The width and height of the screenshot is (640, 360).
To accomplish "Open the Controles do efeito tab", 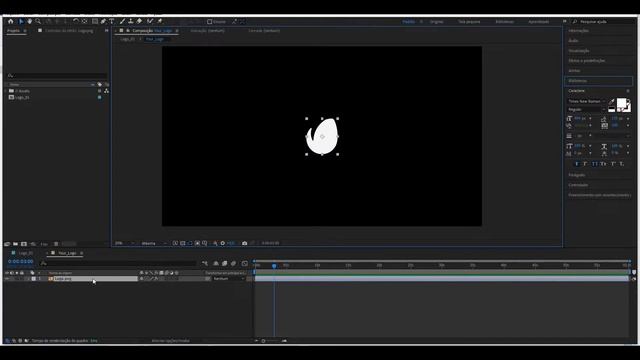I will click(69, 31).
